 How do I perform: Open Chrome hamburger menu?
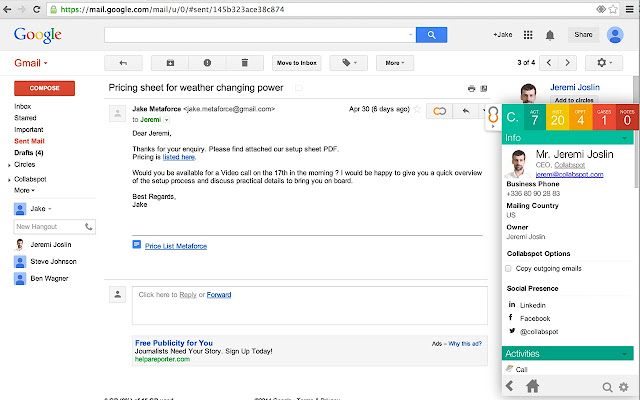(630, 9)
